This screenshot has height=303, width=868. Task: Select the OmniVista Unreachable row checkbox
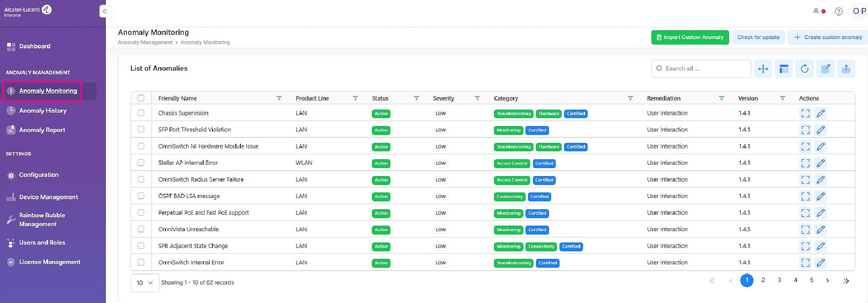[x=141, y=229]
